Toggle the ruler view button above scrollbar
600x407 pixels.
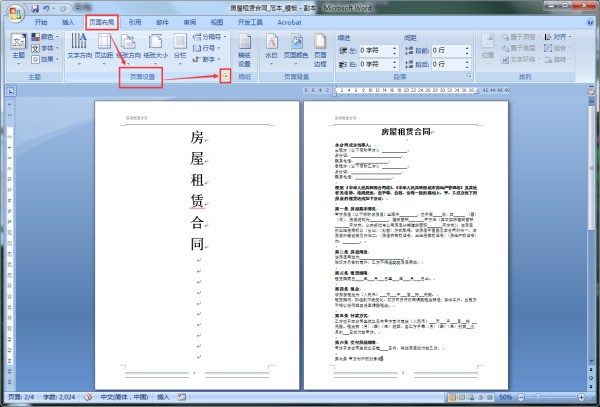point(592,91)
